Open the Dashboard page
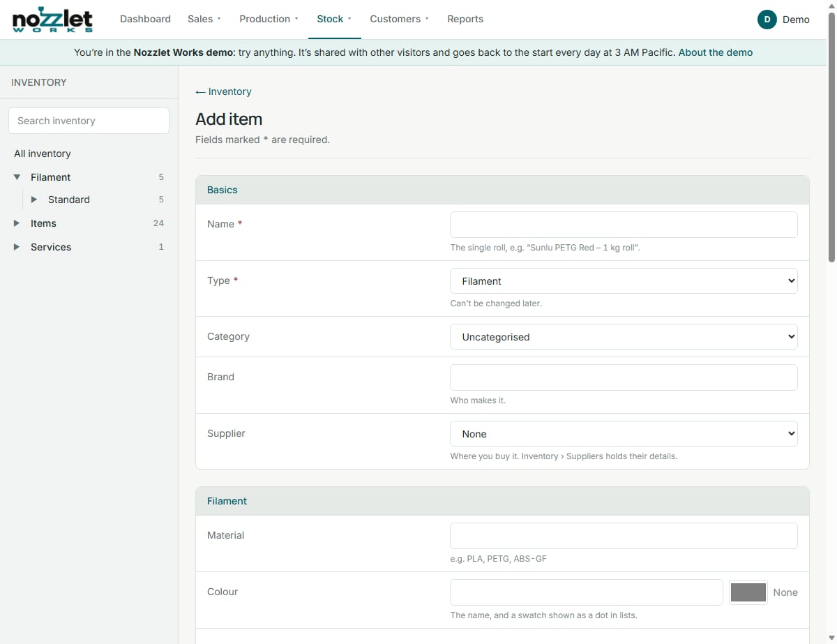 point(145,19)
